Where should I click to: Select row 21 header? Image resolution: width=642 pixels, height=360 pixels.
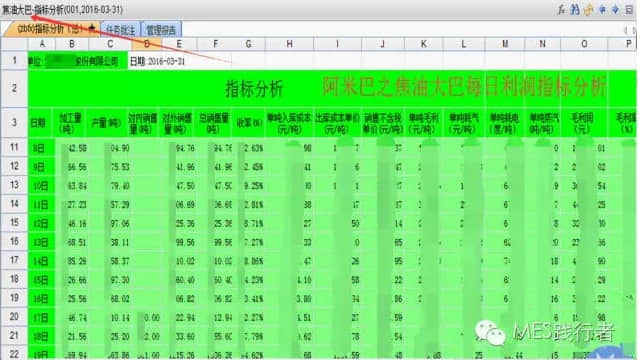[x=14, y=335]
